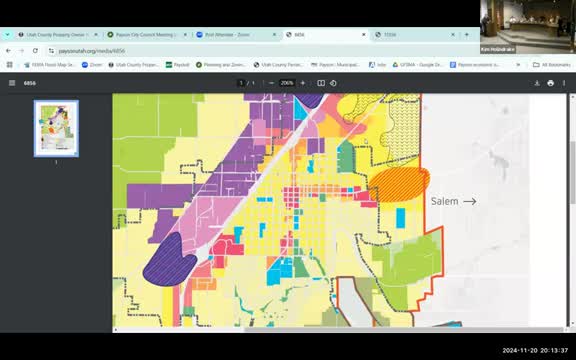Close the 6856 tab
This screenshot has height=360, width=576.
(364, 35)
